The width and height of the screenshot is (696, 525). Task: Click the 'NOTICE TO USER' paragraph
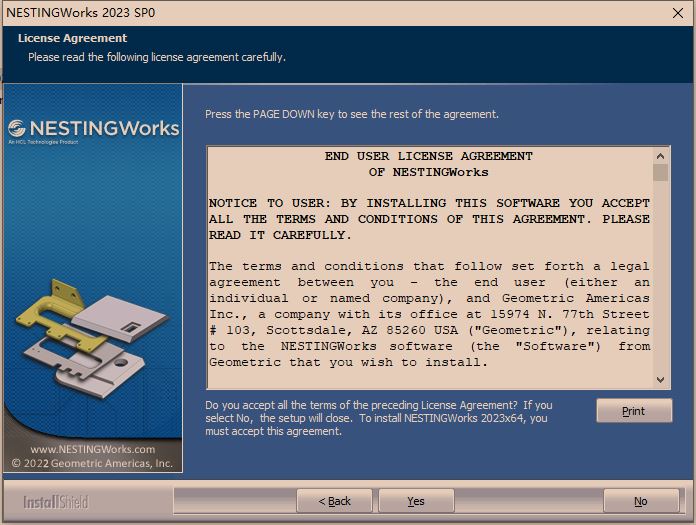pyautogui.click(x=429, y=219)
